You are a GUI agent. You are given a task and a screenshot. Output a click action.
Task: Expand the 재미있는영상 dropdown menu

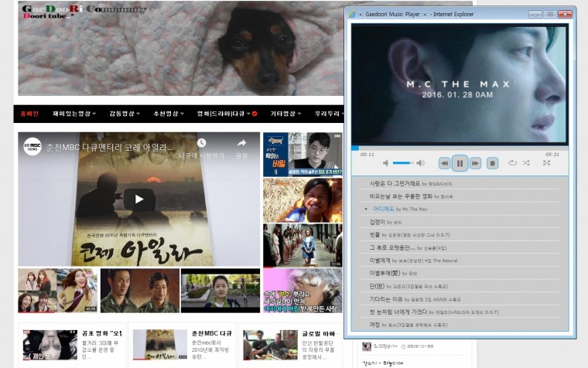[74, 114]
